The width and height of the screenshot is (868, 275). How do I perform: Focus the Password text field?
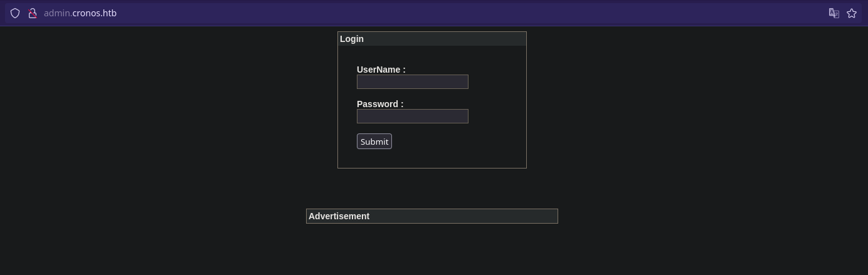coord(412,117)
